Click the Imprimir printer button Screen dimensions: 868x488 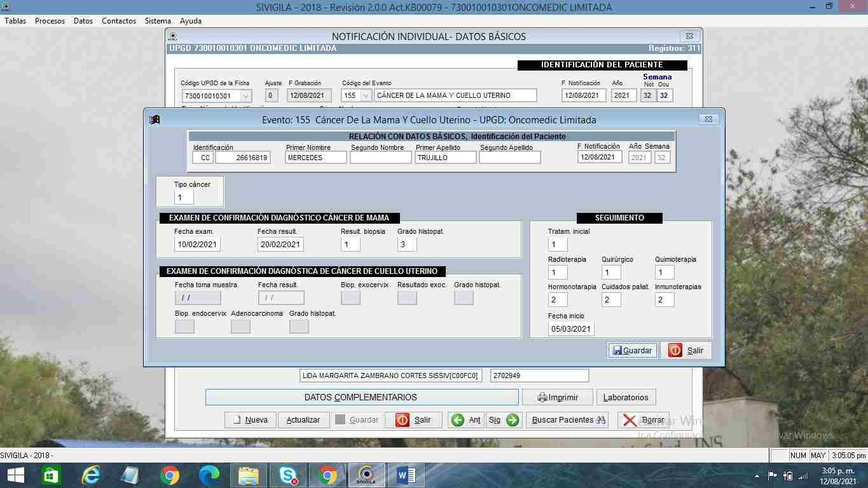[x=557, y=397]
